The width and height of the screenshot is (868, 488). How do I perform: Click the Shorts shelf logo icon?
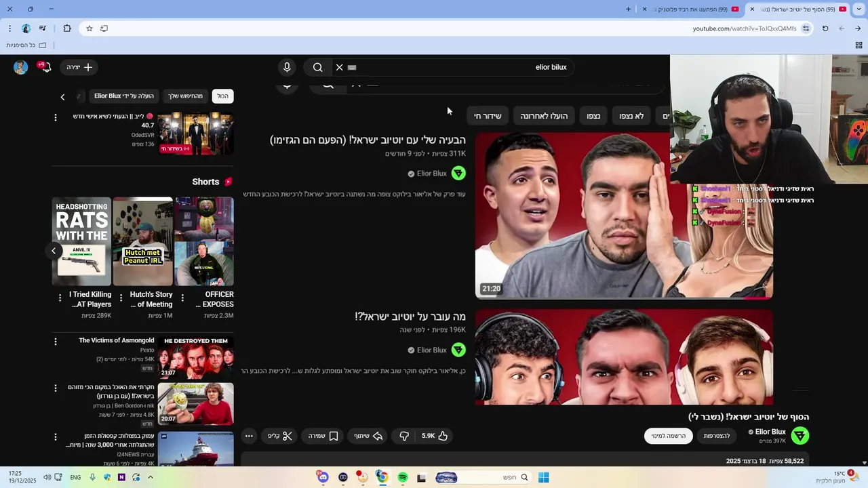click(228, 182)
